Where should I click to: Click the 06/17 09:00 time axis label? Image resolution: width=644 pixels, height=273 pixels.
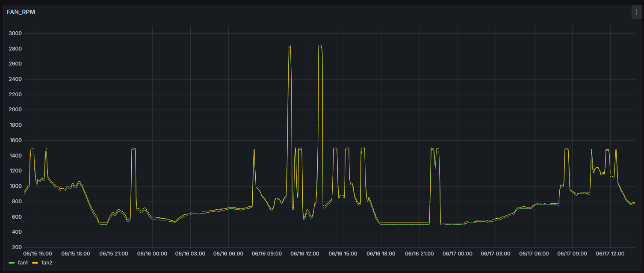click(x=572, y=254)
